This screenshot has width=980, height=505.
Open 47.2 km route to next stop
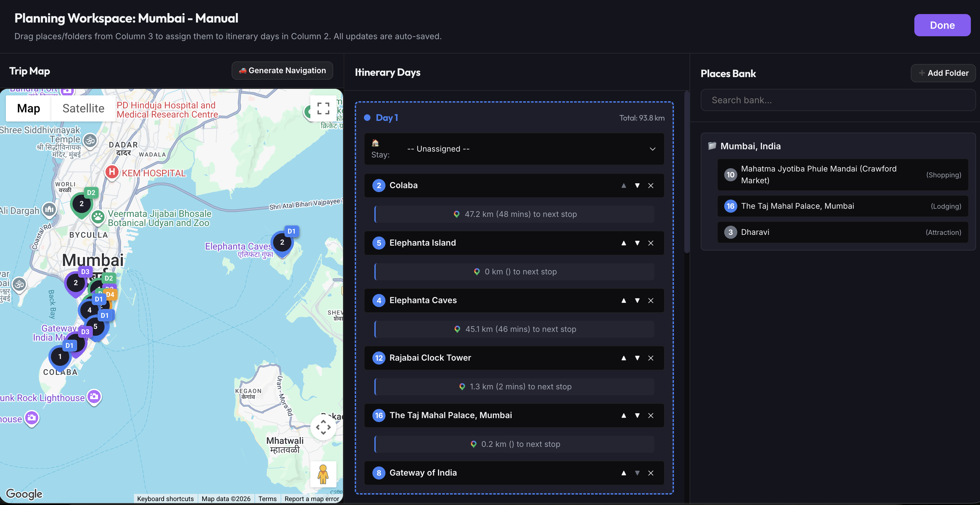pos(514,214)
